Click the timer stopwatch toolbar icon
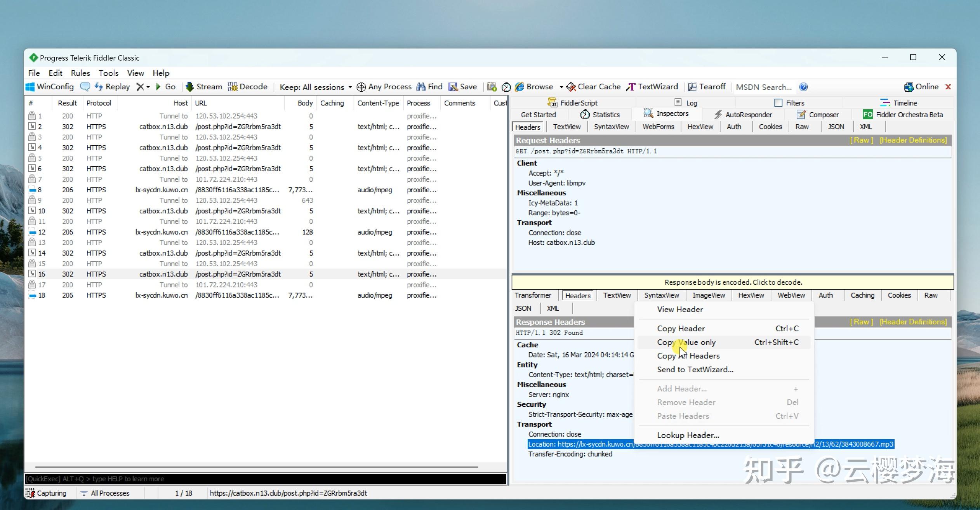Screen dimensions: 980x510 click(506, 87)
